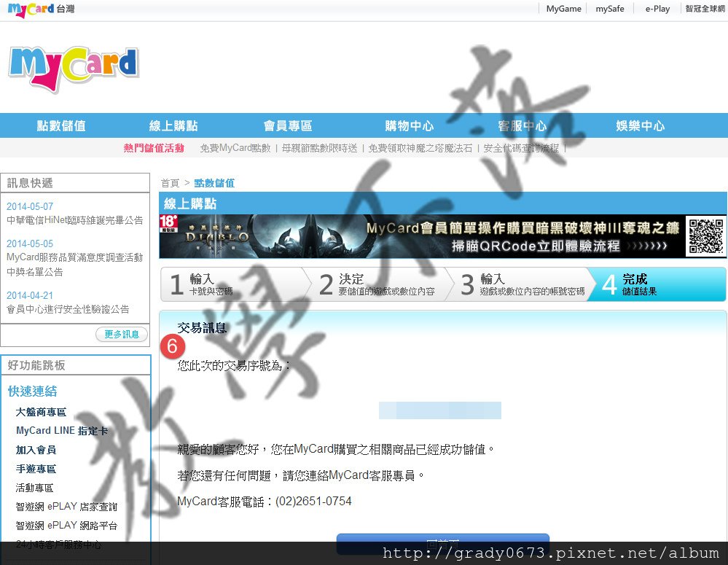
Task: Click the 熱門儲值活動 label
Action: tap(154, 148)
